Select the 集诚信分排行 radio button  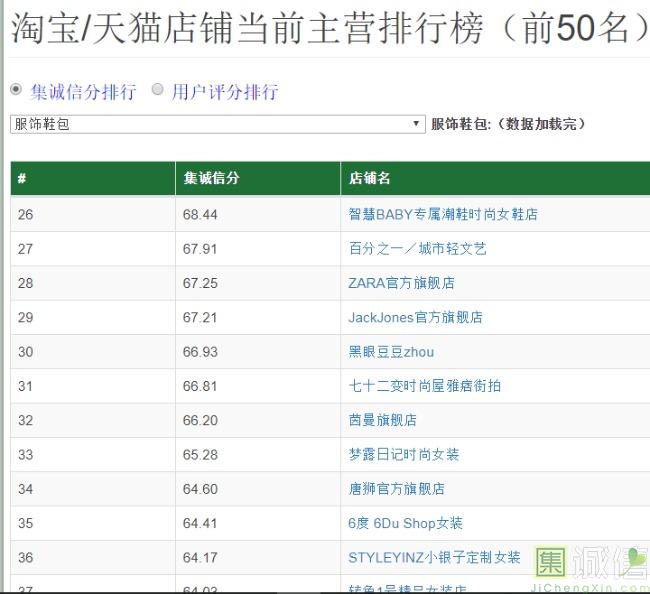click(x=16, y=90)
